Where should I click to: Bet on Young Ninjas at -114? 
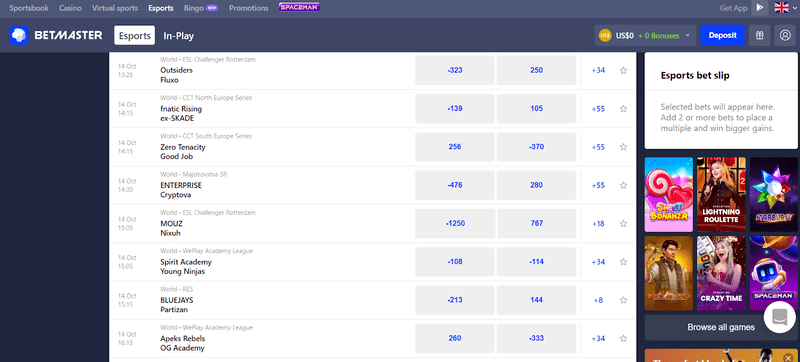[x=536, y=262]
